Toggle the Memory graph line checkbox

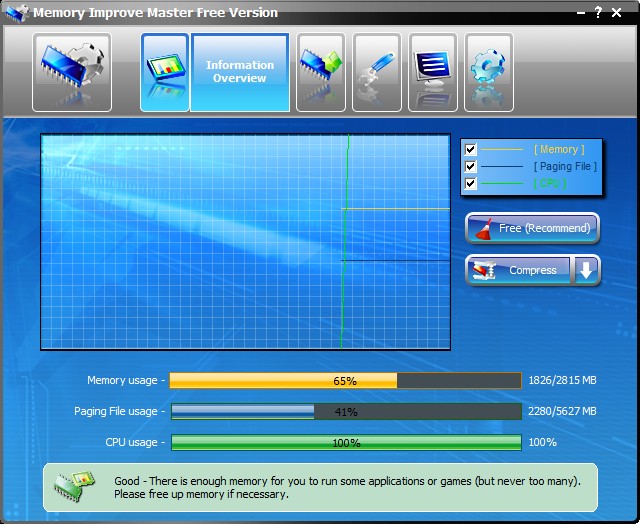pyautogui.click(x=471, y=149)
